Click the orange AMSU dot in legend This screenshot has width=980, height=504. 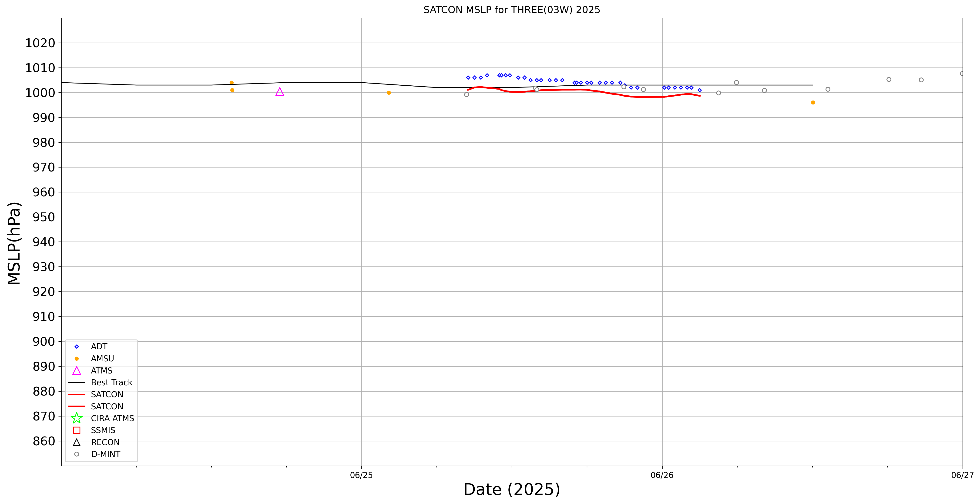coord(77,359)
